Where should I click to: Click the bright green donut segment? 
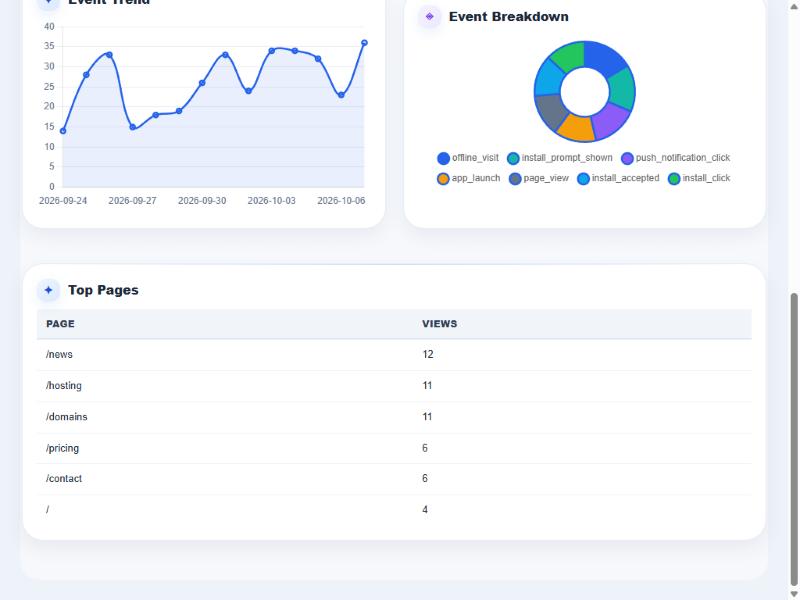(569, 58)
